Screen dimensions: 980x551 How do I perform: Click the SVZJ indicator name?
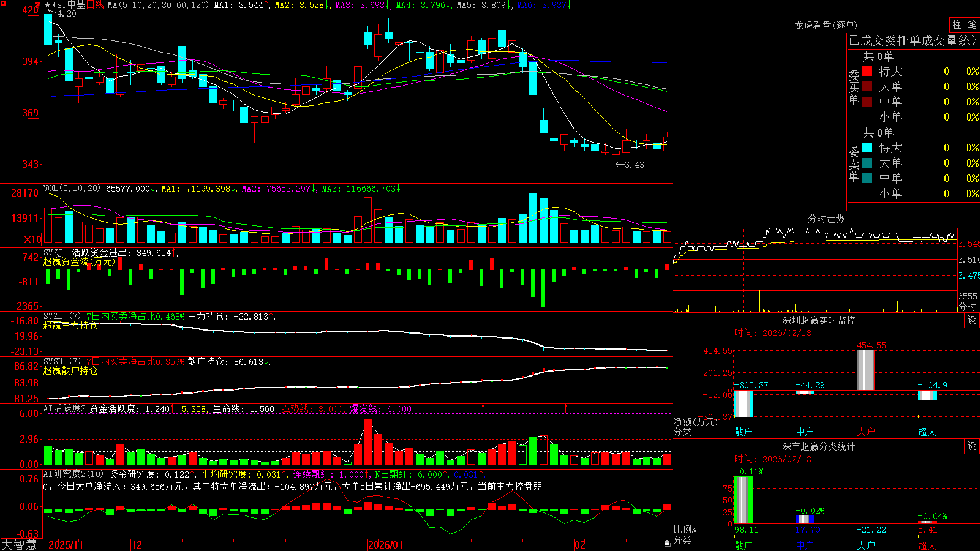pos(53,252)
